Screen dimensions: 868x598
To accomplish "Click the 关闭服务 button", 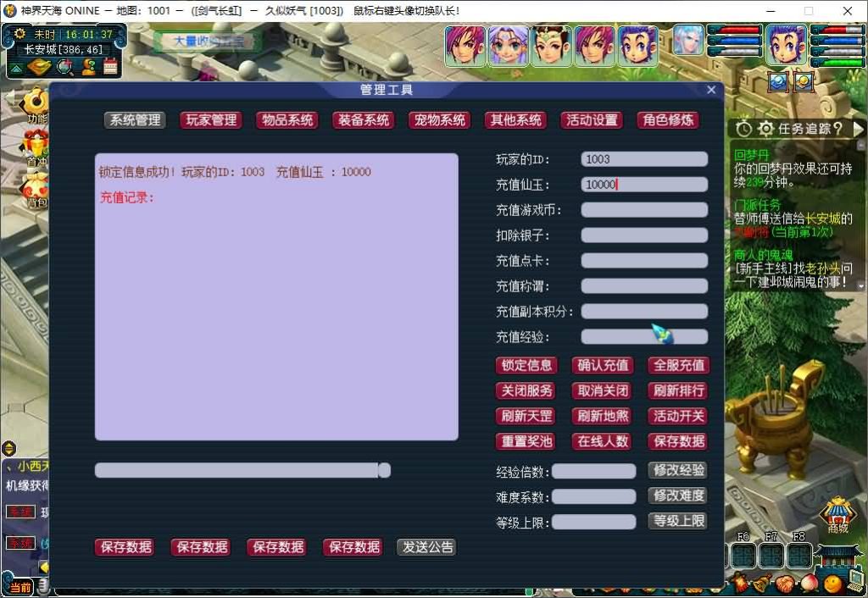I will click(526, 390).
